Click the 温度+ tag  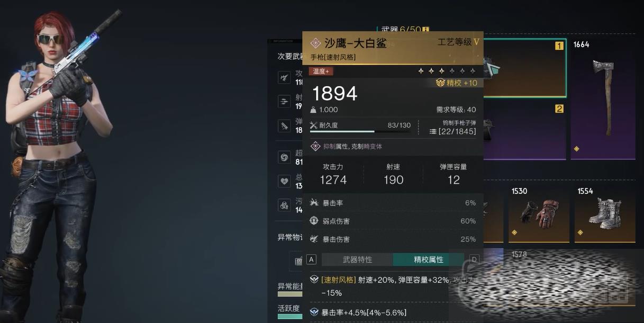(321, 71)
